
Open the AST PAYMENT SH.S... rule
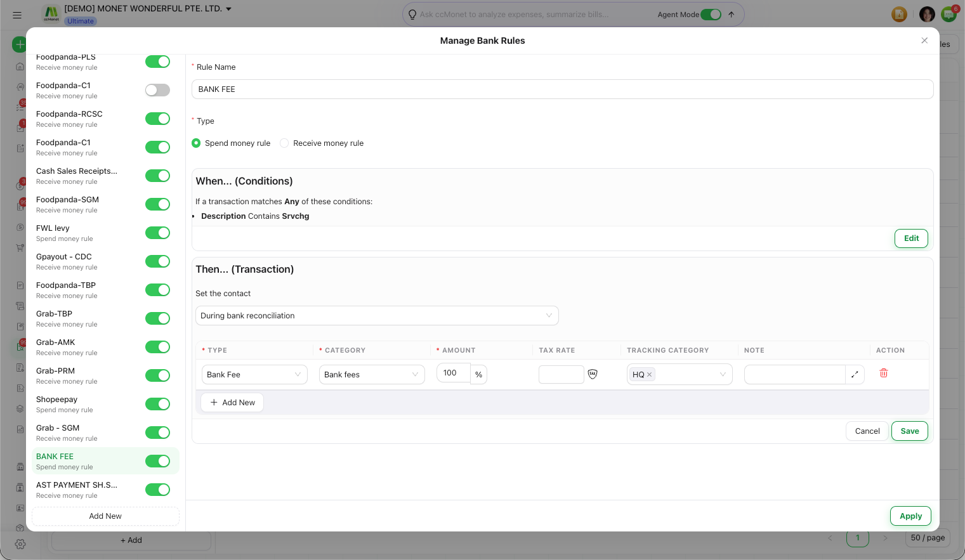[105, 490]
